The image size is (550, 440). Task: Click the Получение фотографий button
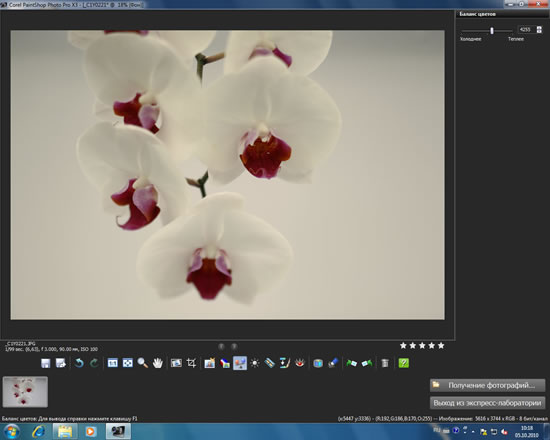(488, 385)
